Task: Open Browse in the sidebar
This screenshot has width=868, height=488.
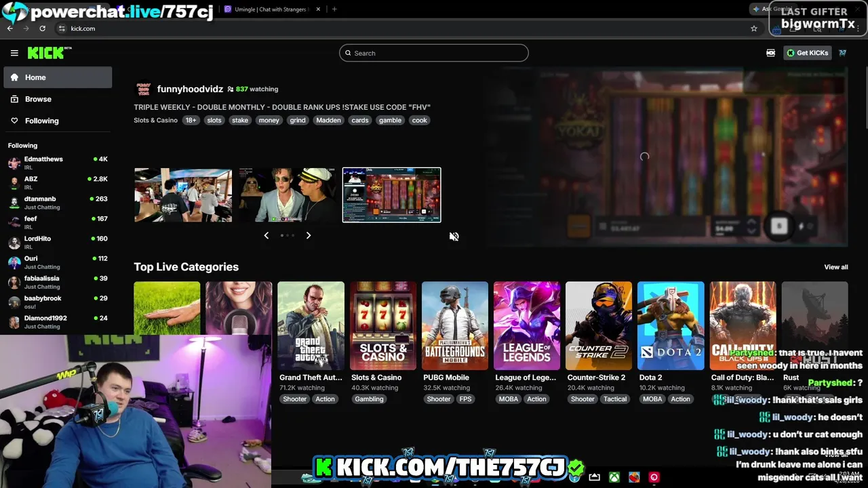Action: [x=58, y=99]
